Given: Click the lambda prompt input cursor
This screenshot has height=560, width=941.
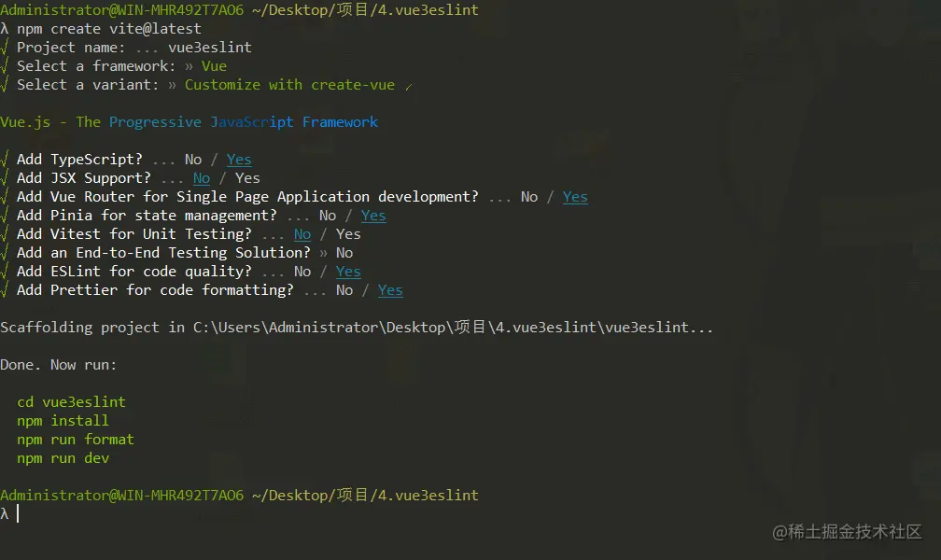Looking at the screenshot, I should coord(18,513).
